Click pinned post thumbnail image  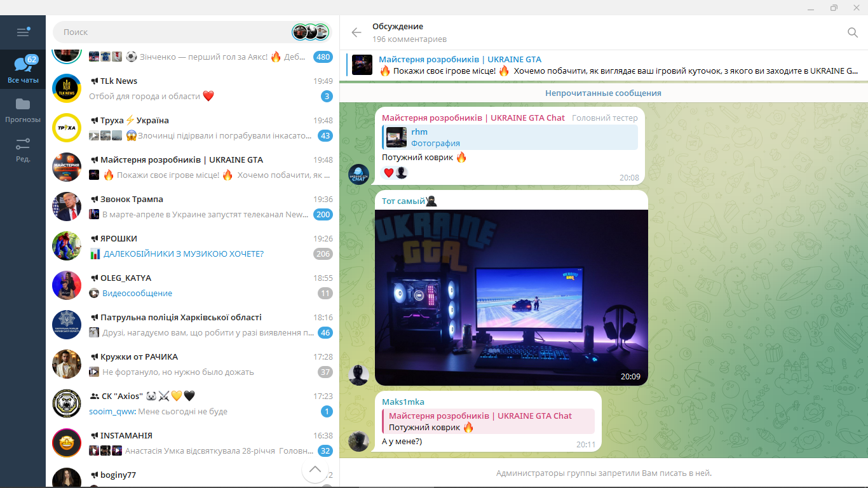point(362,65)
